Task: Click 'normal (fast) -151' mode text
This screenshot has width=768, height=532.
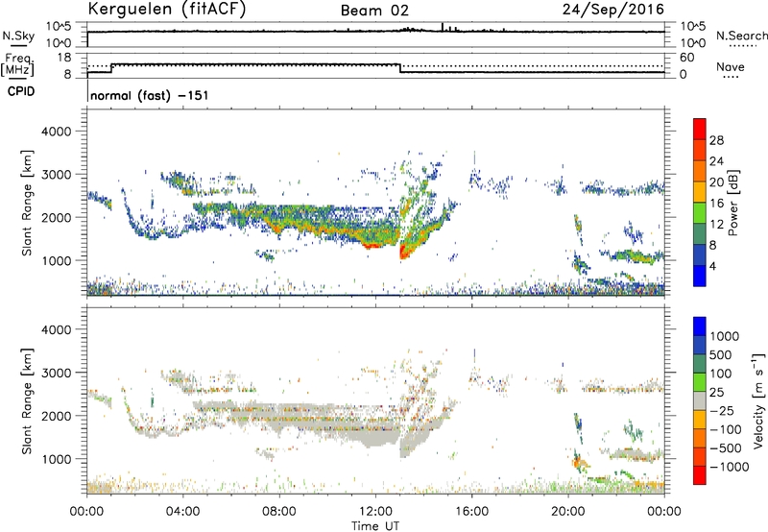Action: click(x=150, y=95)
